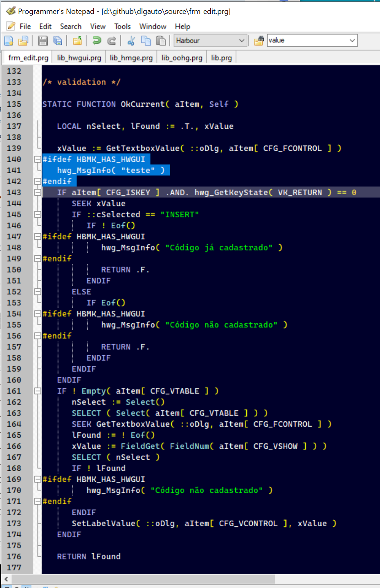Click the horizontal scrollbar left arrow
The width and height of the screenshot is (380, 588).
pyautogui.click(x=6, y=579)
